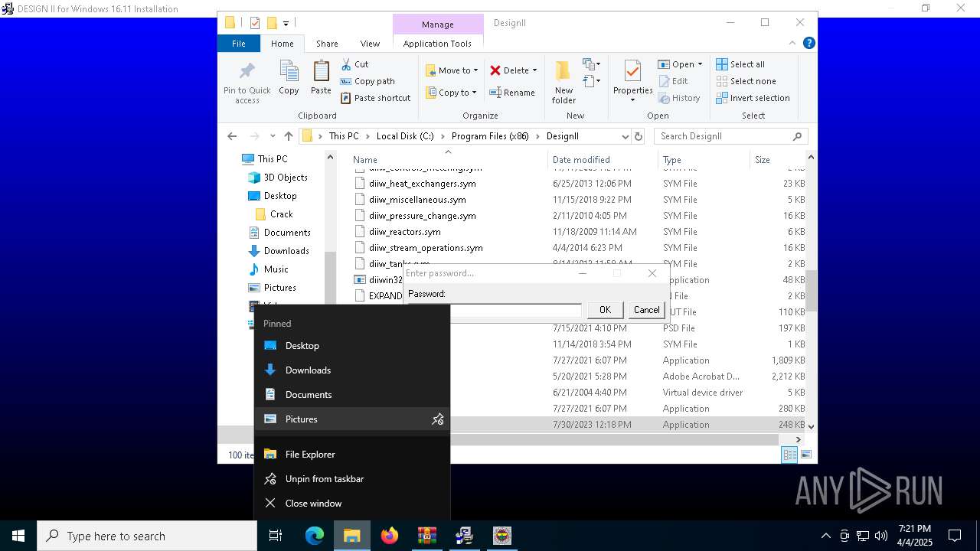Open the Application Tools tab

[x=437, y=44]
